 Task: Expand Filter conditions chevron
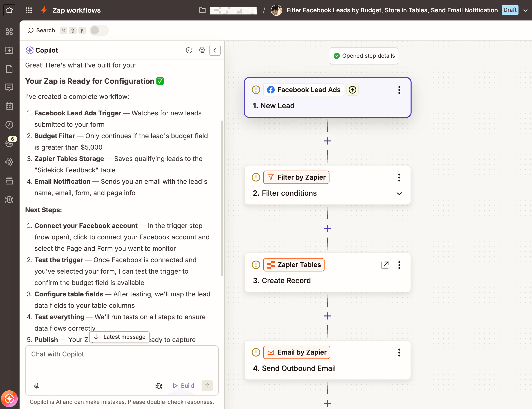click(x=399, y=194)
